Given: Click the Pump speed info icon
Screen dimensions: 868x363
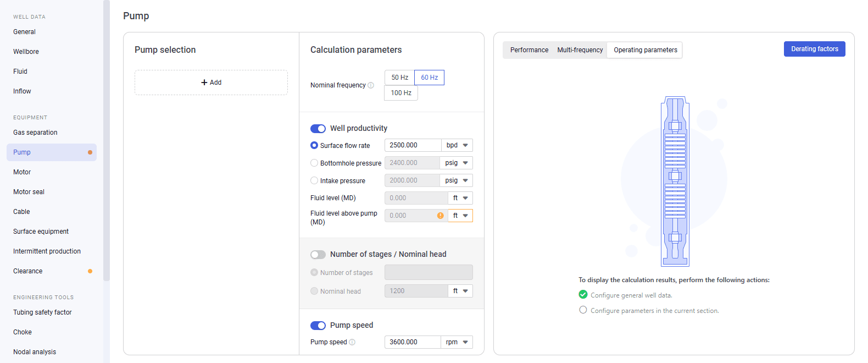Looking at the screenshot, I should click(x=352, y=342).
